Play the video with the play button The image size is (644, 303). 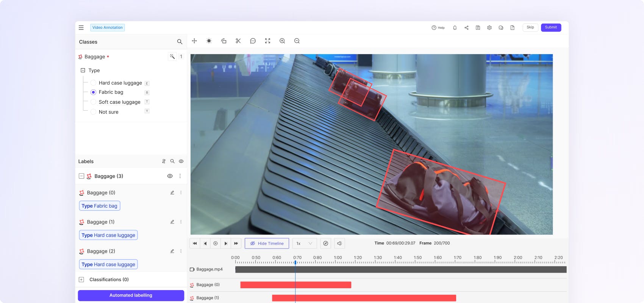[x=215, y=244]
